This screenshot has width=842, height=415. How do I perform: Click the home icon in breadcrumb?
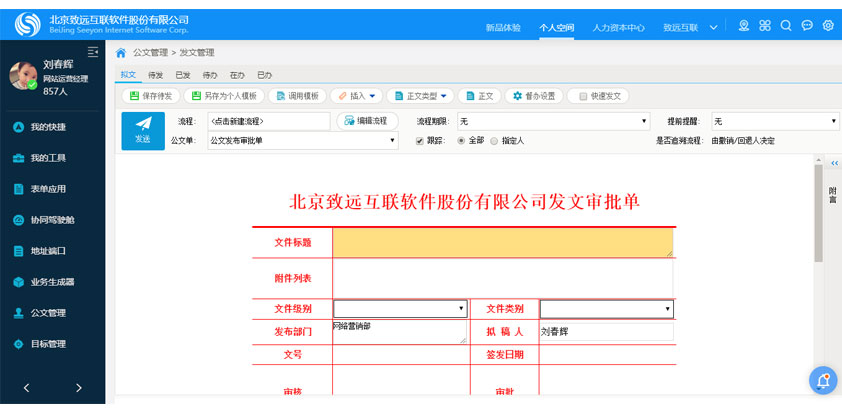click(x=121, y=53)
